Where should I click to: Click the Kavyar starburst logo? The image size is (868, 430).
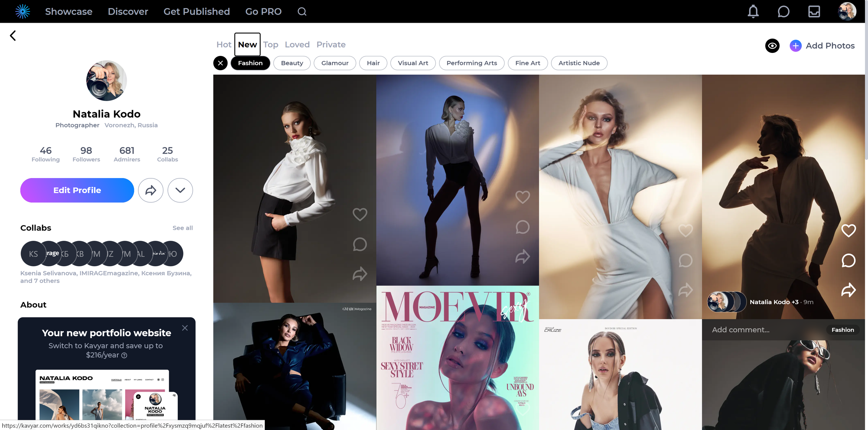pos(23,12)
